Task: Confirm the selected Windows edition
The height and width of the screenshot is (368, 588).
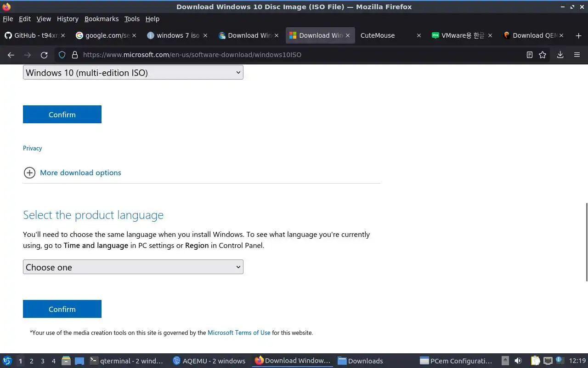Action: [62, 115]
